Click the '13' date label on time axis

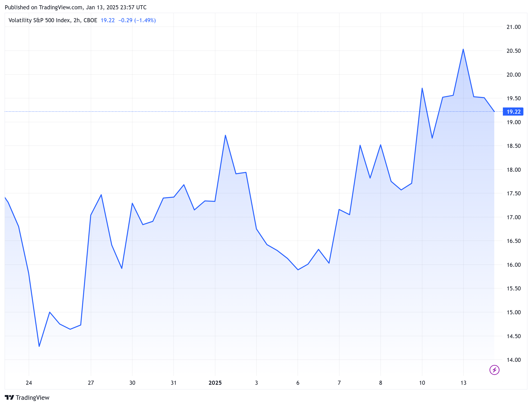pyautogui.click(x=463, y=383)
